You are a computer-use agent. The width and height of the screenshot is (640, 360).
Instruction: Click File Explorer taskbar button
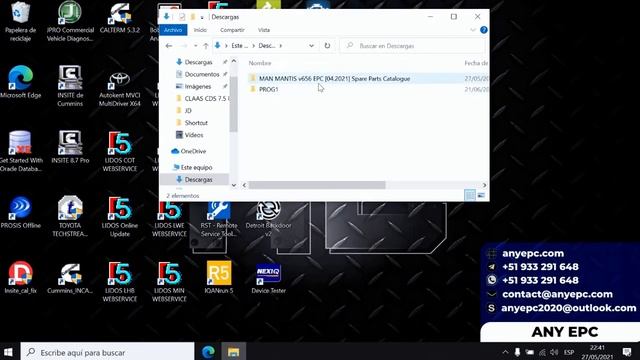(x=233, y=352)
